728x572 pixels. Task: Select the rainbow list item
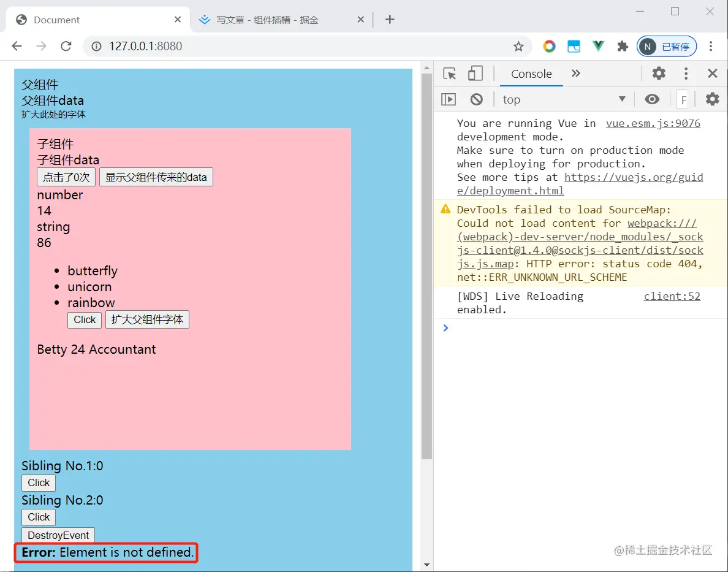point(91,302)
